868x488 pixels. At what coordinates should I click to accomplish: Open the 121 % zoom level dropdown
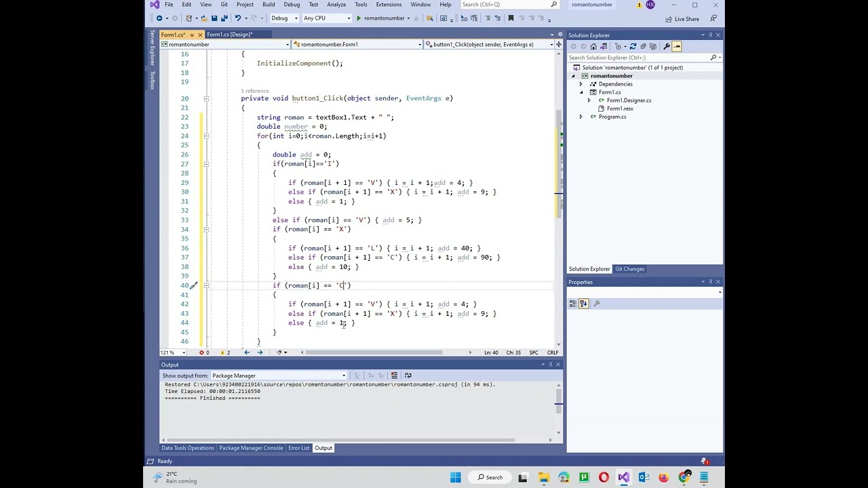click(x=173, y=352)
